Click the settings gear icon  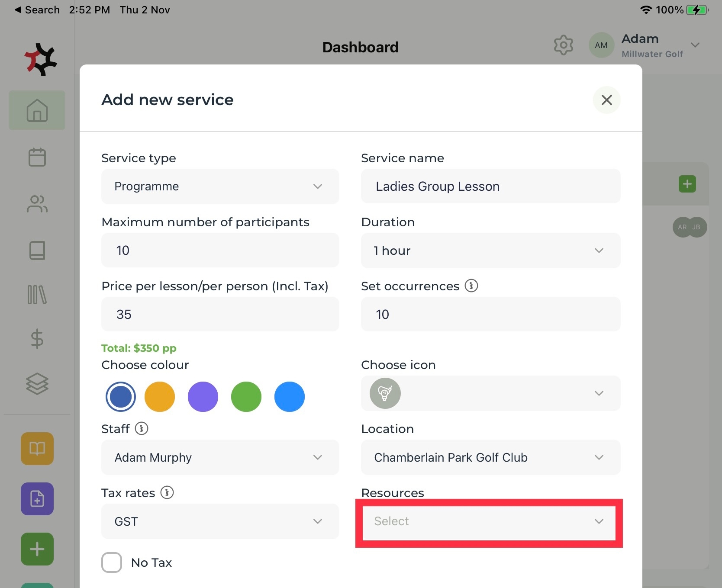coord(563,45)
